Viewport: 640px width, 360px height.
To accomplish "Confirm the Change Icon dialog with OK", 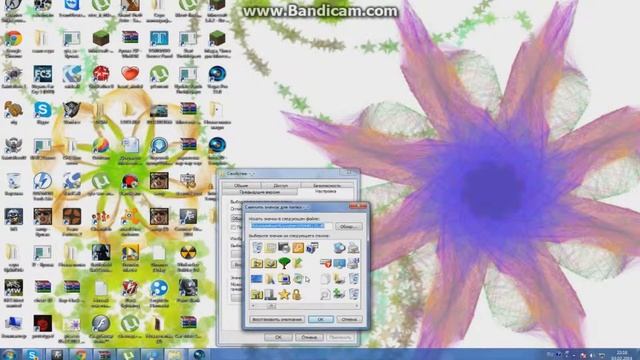I will [320, 319].
